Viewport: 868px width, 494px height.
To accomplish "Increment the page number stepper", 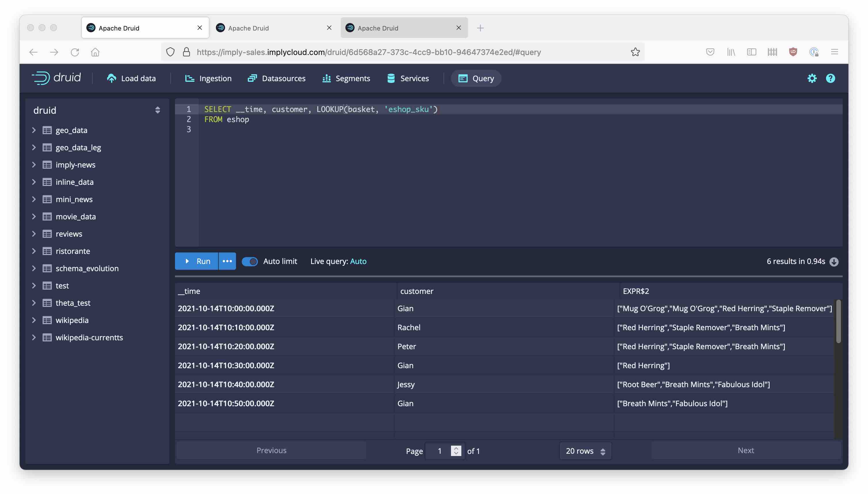I will coord(456,448).
